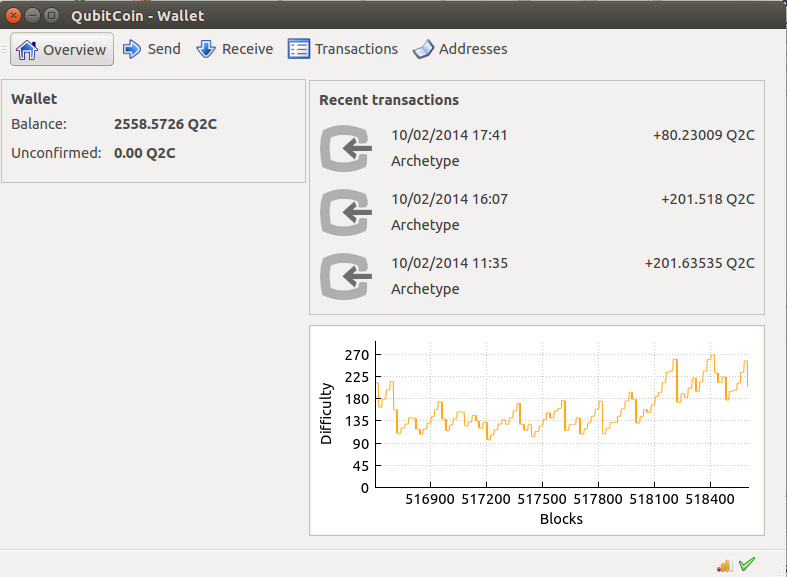The image size is (787, 577).
Task: Click the green sync checkmark icon
Action: pyautogui.click(x=747, y=564)
